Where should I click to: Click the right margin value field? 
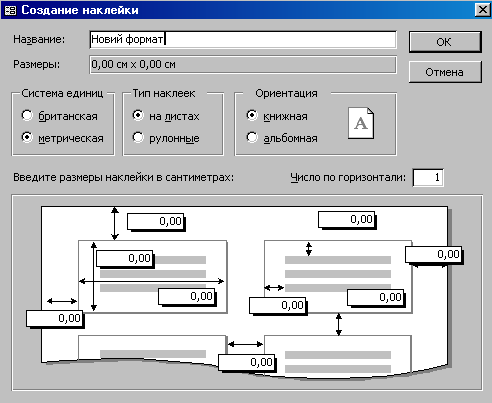point(434,254)
